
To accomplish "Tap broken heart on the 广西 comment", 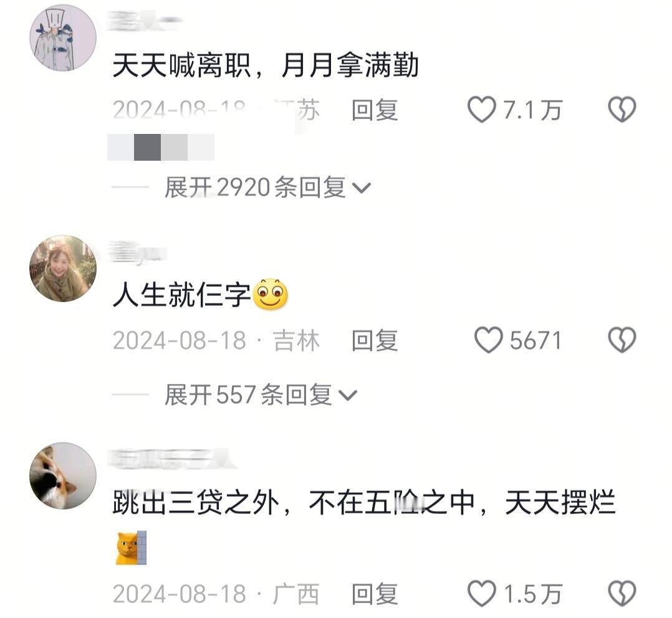I will pyautogui.click(x=622, y=594).
